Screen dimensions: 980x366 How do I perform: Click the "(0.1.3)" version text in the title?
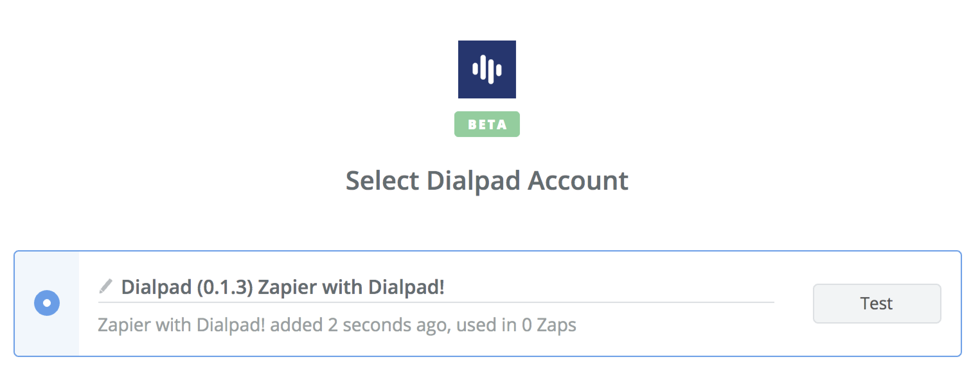[x=225, y=287]
